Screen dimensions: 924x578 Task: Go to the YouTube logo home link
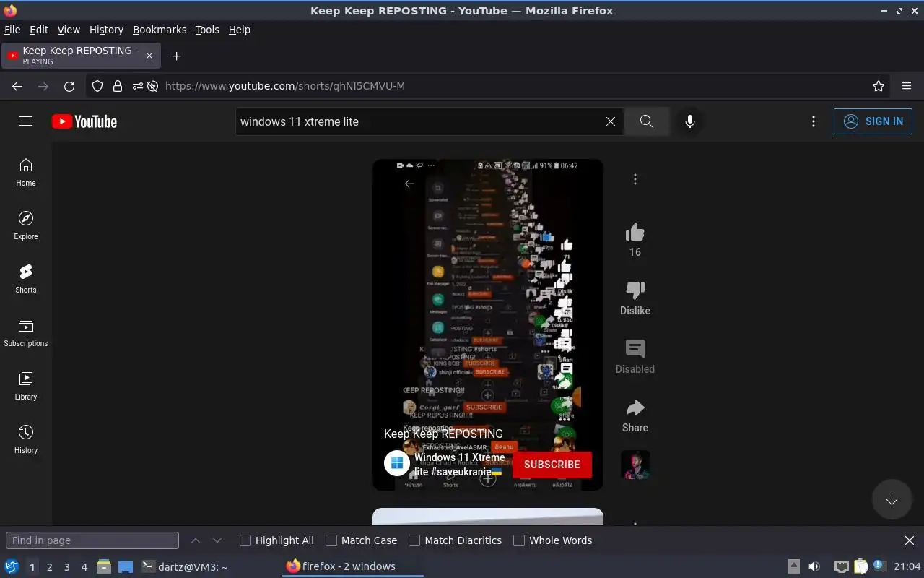coord(84,121)
